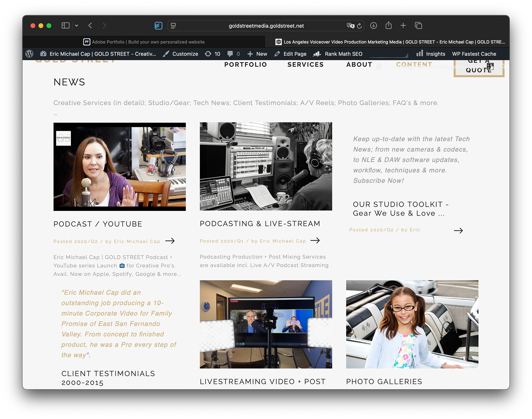Open the Rank Math SEO menu

pyautogui.click(x=338, y=54)
